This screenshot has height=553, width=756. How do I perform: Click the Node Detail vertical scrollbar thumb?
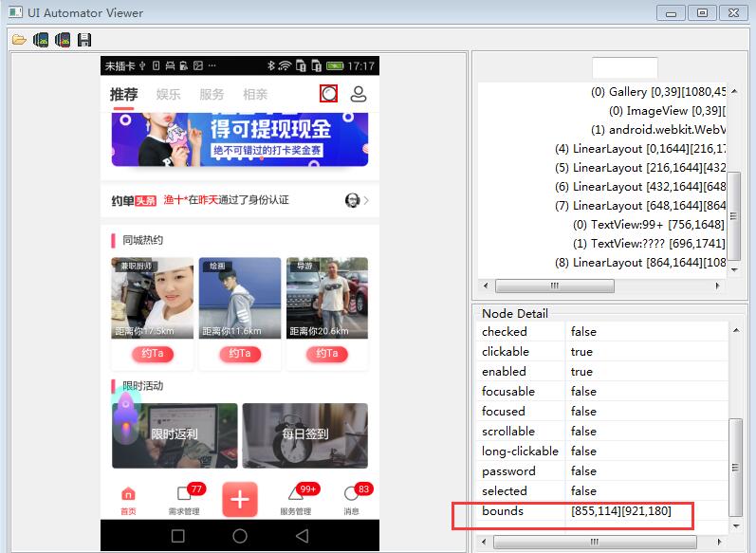coord(735,468)
